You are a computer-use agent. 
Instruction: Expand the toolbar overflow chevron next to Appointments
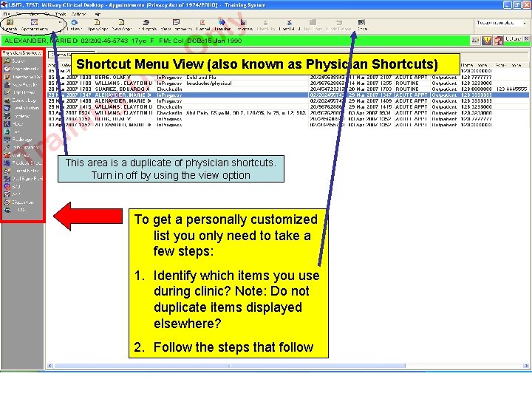pyautogui.click(x=60, y=22)
